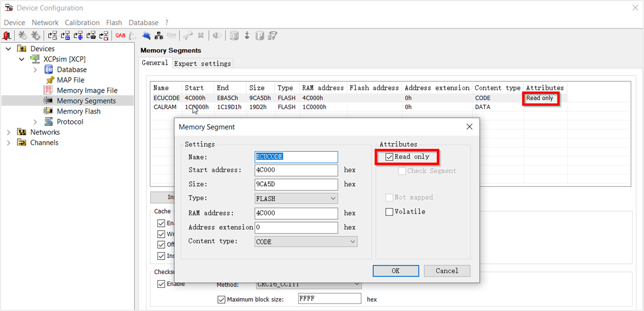This screenshot has width=644, height=311.
Task: Click the blue DB Database tree icon
Action: (x=49, y=69)
